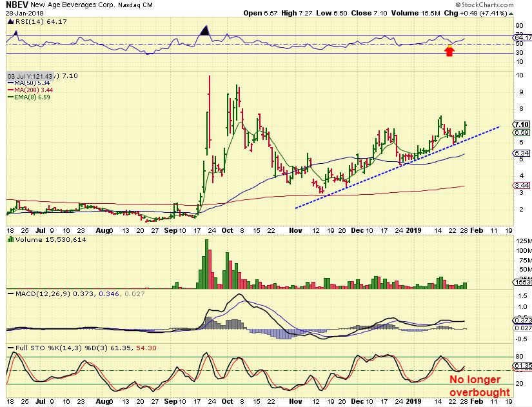532x407 pixels.
Task: Click the Nasdaq CM exchange label
Action: click(135, 5)
